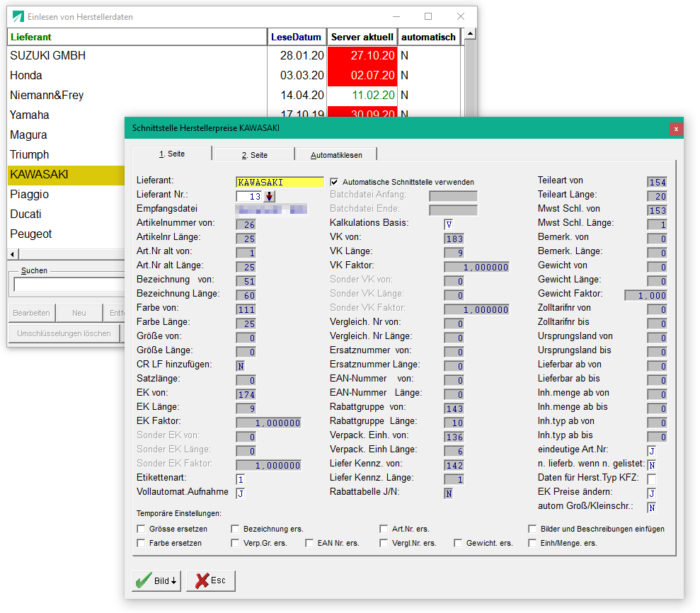Click the Lieferant Nr. field showing 13
The image size is (700, 613).
(x=250, y=197)
